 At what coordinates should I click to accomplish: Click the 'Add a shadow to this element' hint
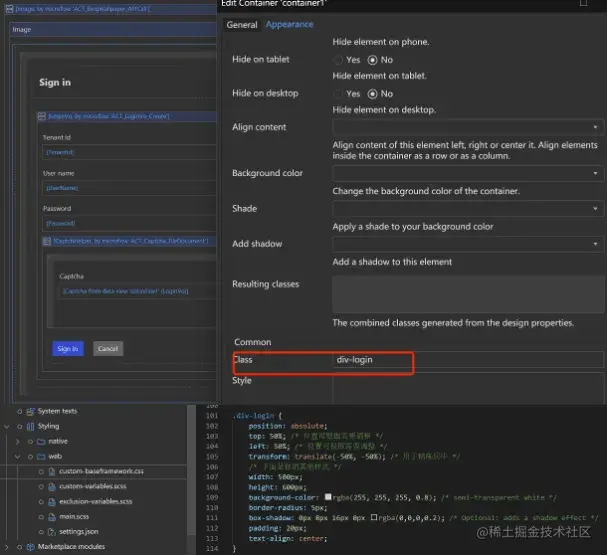coord(392,262)
